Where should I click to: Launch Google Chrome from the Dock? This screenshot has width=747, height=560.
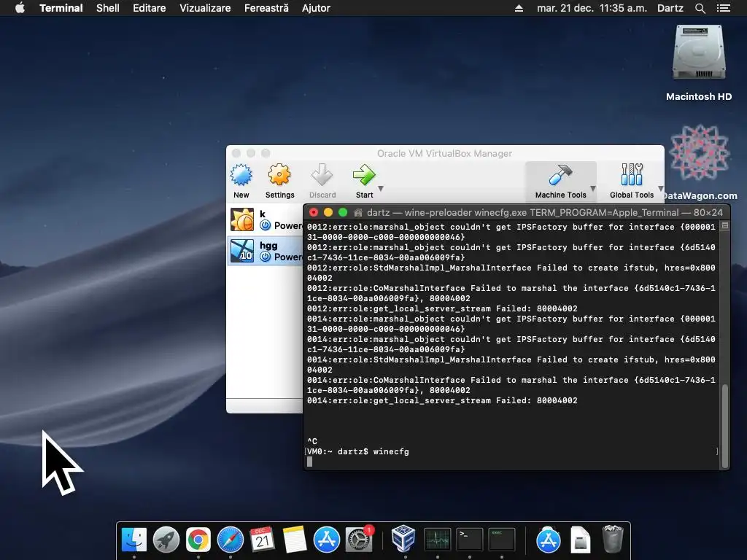click(x=198, y=540)
